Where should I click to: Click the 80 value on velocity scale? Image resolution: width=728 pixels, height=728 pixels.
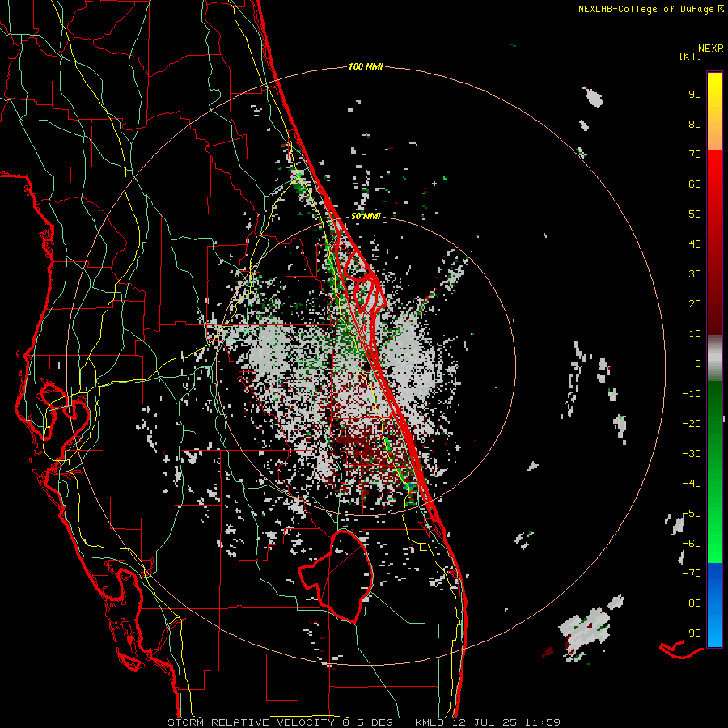point(695,125)
